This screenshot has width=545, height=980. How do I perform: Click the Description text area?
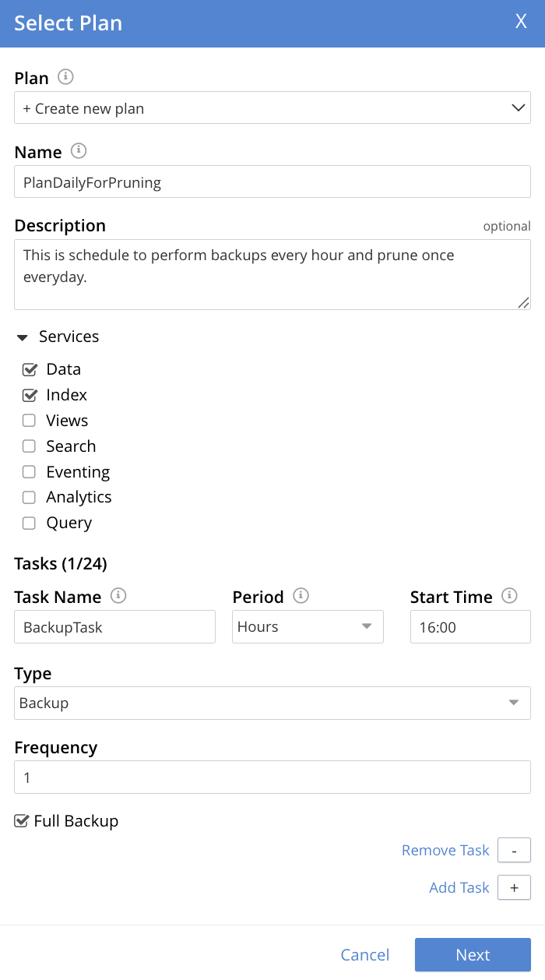(x=272, y=274)
